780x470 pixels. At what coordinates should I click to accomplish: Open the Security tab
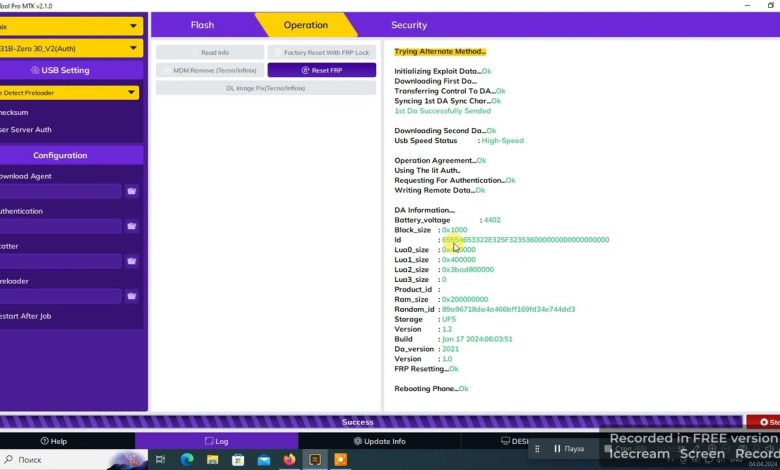tap(408, 25)
